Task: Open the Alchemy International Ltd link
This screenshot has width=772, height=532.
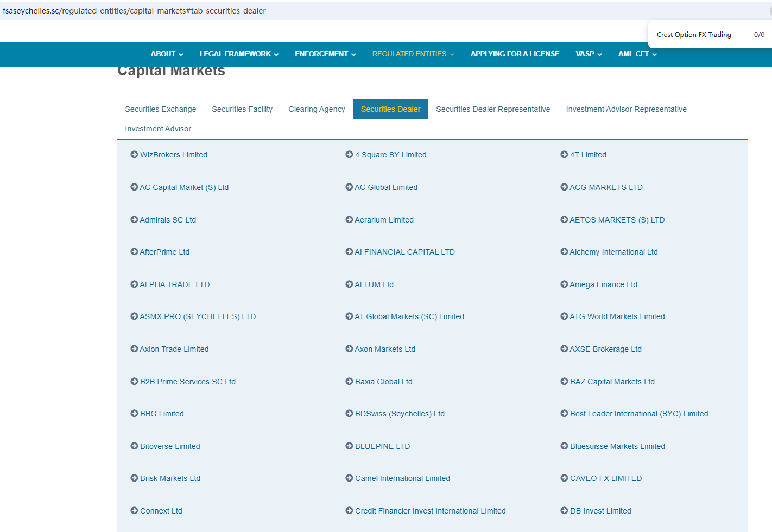Action: click(x=613, y=252)
